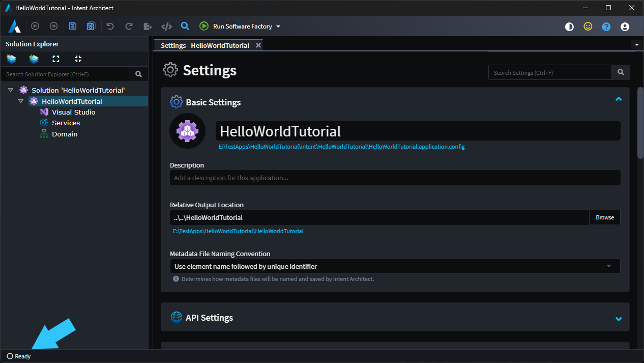
Task: Open the Run Software Factory dropdown arrow
Action: coord(278,26)
